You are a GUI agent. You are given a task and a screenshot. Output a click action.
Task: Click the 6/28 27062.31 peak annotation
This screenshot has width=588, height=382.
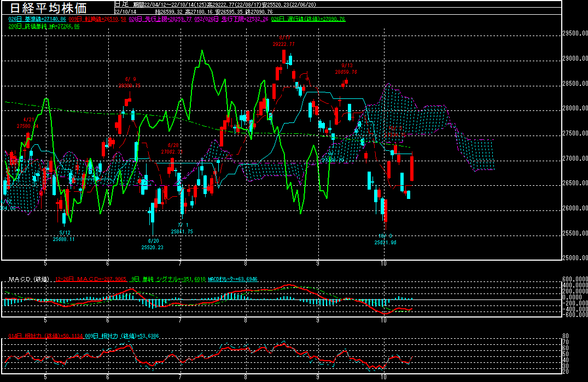[x=172, y=149]
